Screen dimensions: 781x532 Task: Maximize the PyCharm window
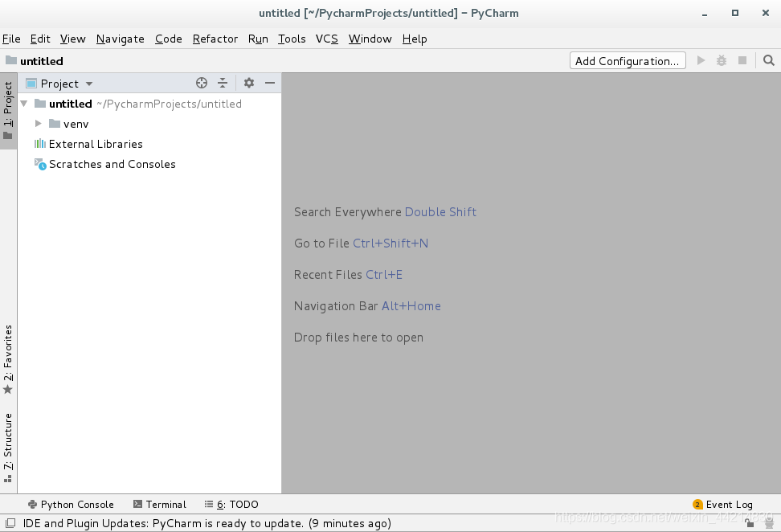pos(734,13)
